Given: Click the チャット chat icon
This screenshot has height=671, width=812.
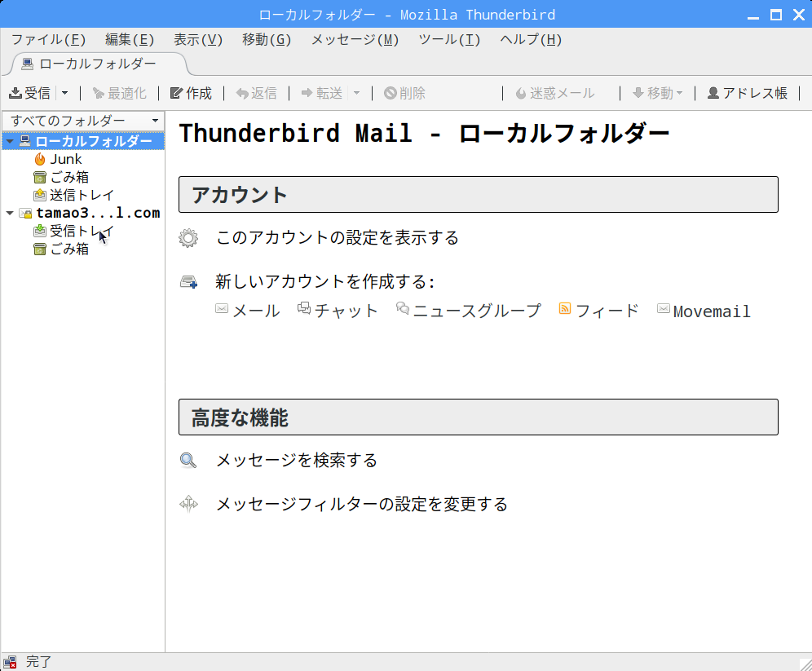Looking at the screenshot, I should [304, 308].
